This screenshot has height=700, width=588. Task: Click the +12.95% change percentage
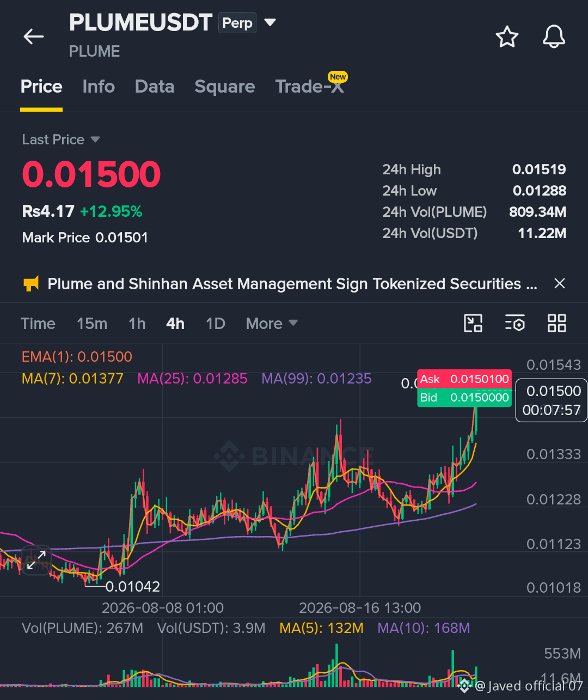tap(111, 211)
